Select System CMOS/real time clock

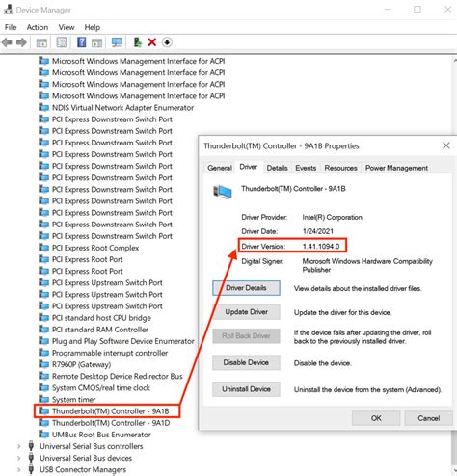(101, 387)
